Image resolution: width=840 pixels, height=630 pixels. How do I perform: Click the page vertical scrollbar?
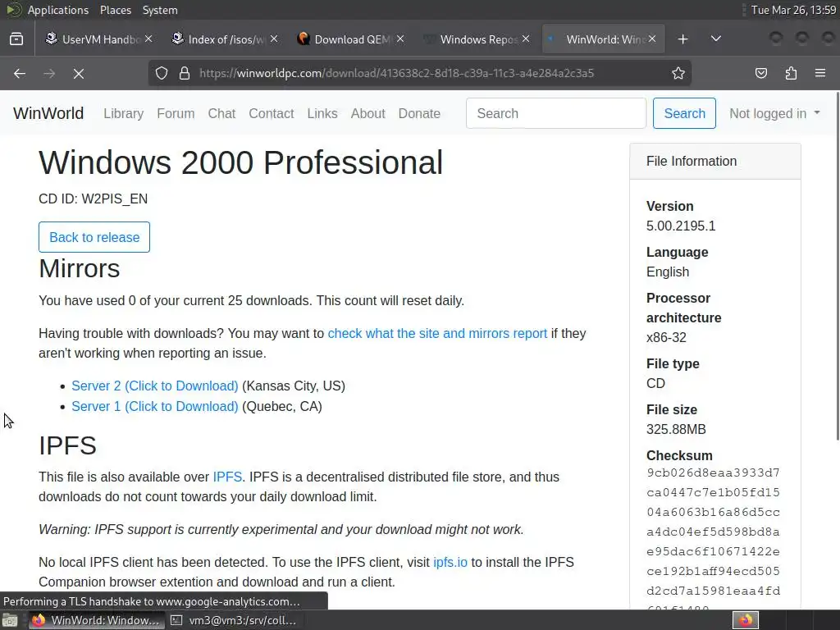pyautogui.click(x=837, y=266)
